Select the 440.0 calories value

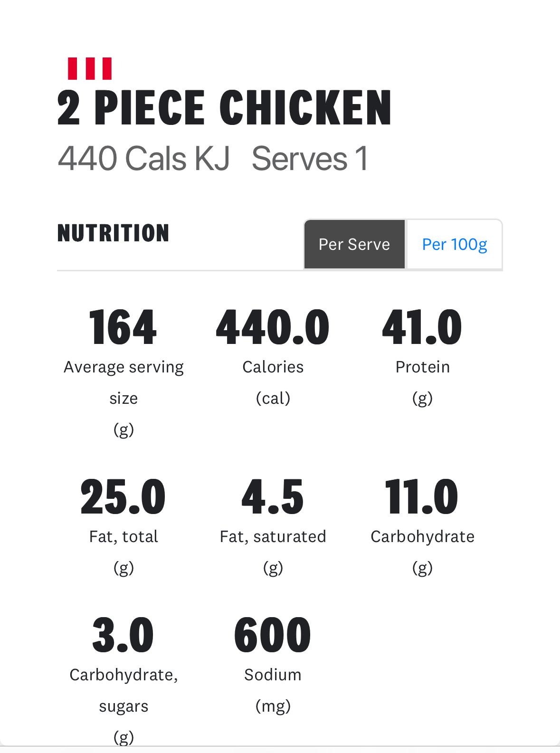click(x=273, y=327)
